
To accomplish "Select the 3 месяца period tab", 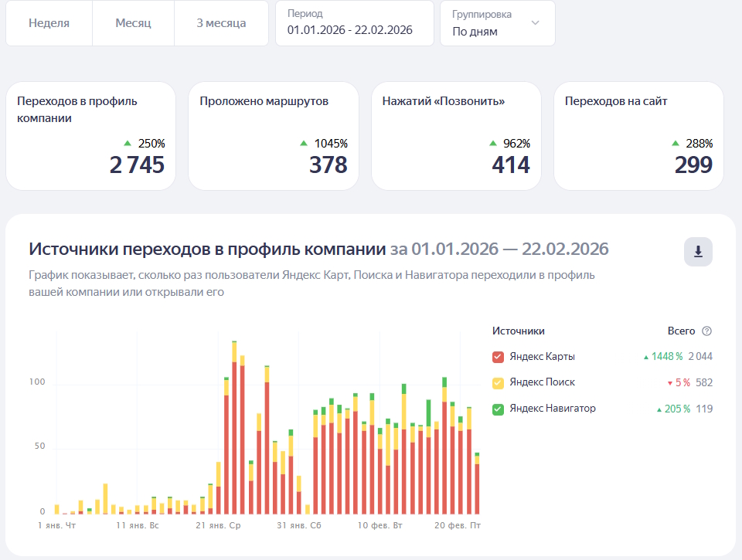I will point(221,23).
